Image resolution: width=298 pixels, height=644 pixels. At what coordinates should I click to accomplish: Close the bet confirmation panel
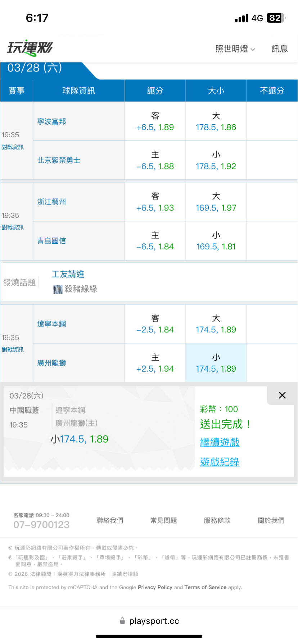tap(282, 395)
